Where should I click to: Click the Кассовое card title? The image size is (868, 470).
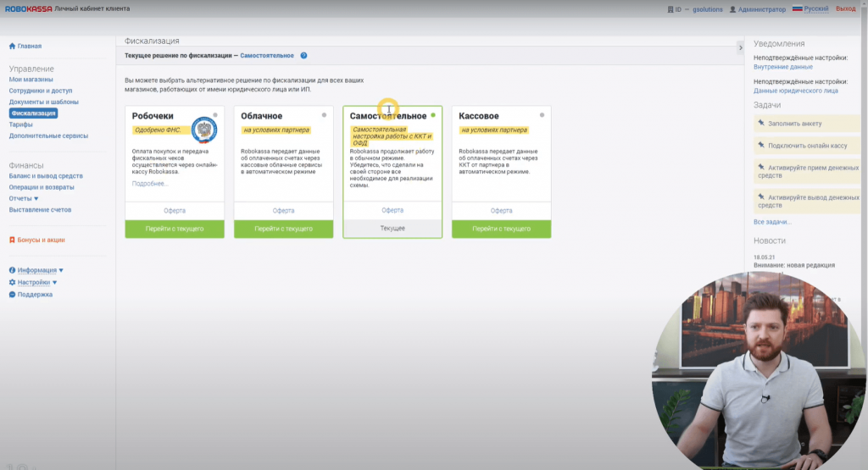coord(479,116)
